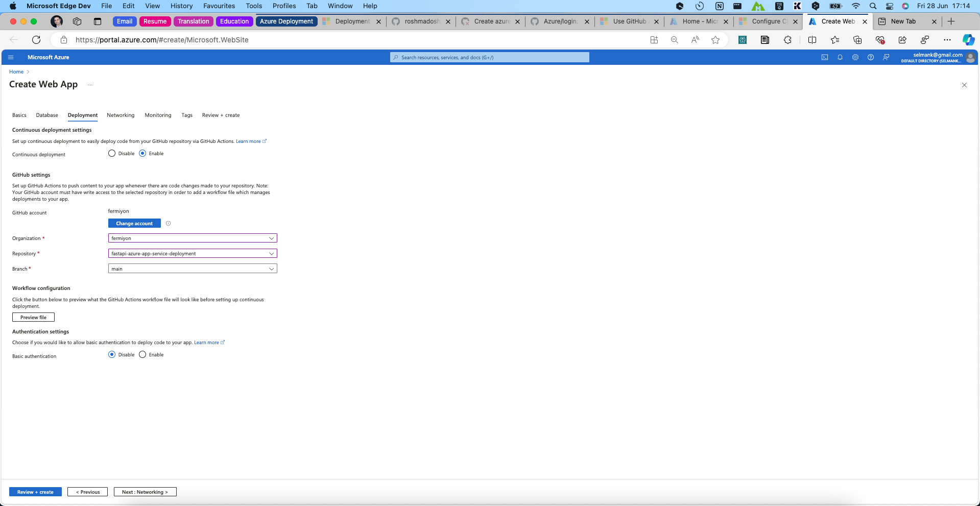This screenshot has width=980, height=506.
Task: Open macOS Spotlight search icon
Action: click(873, 6)
